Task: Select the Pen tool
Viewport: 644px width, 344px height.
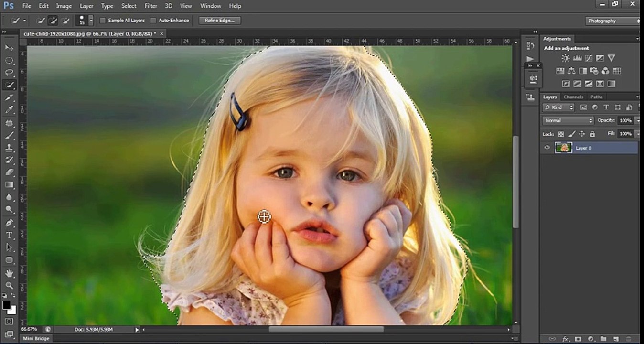Action: 9,223
